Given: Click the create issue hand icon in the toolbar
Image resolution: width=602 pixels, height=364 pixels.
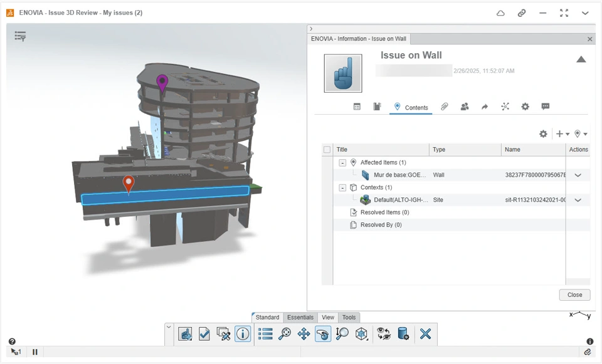Looking at the screenshot, I should pos(185,334).
